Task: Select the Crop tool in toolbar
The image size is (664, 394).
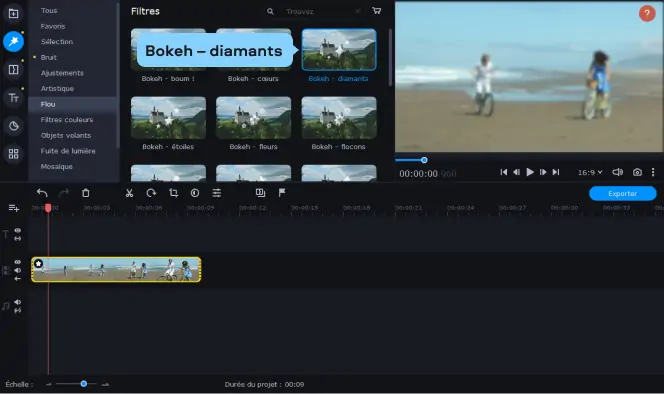Action: point(173,193)
